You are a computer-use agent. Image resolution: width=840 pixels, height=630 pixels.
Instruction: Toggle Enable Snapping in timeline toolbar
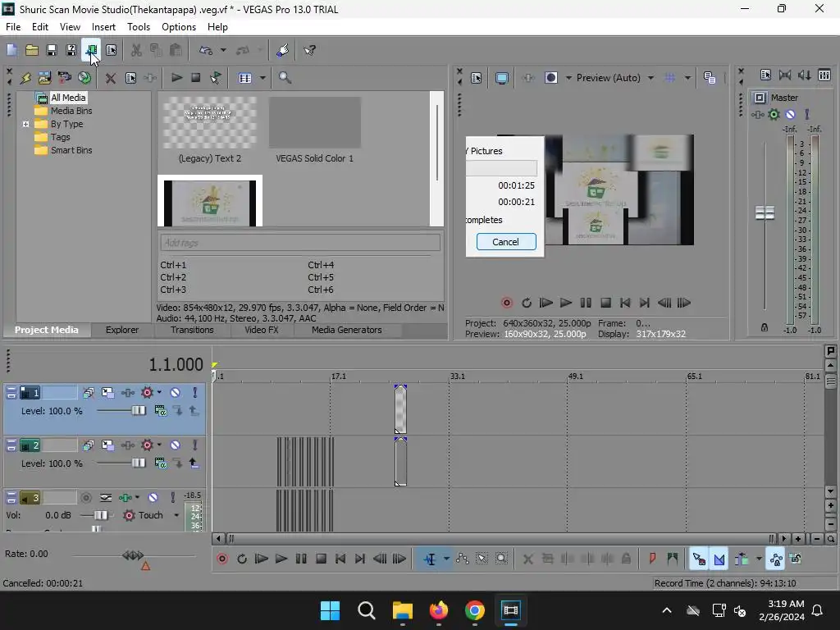699,559
